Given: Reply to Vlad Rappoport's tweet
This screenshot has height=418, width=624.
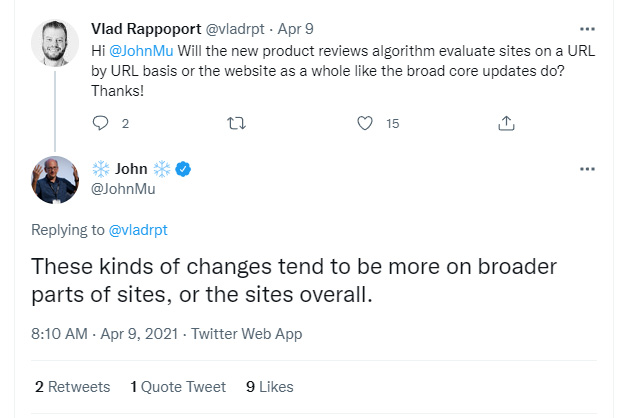Looking at the screenshot, I should [x=99, y=123].
